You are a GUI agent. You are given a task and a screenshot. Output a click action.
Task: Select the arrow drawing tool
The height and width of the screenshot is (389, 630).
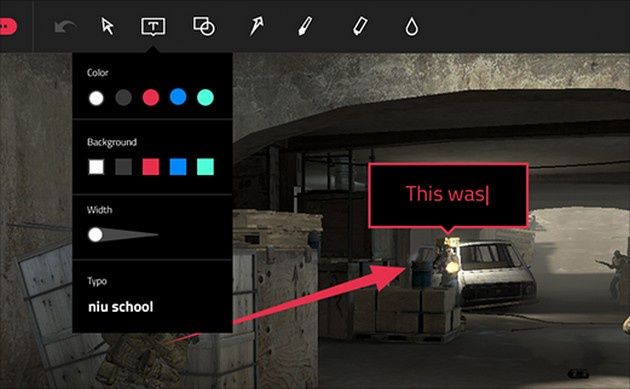pos(256,27)
